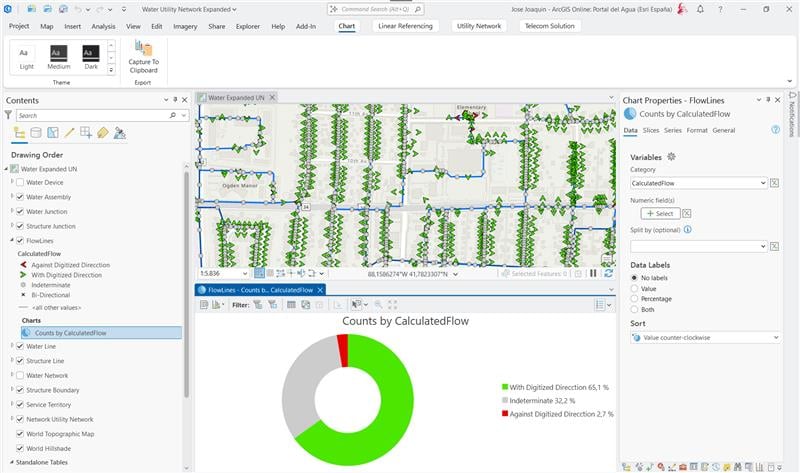Switch to List By Snapping view

click(86, 133)
